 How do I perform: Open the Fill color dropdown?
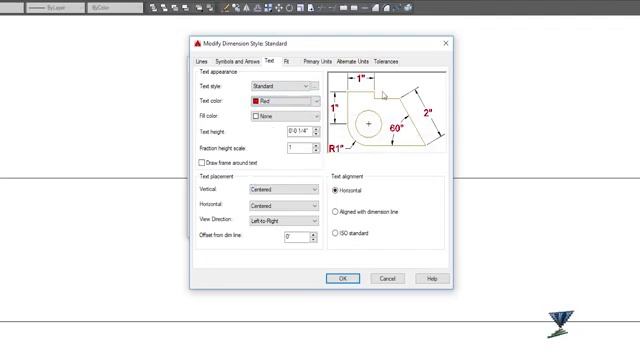tap(285, 116)
